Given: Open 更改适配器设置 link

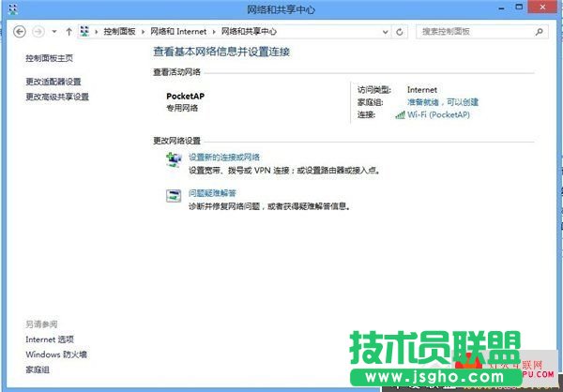Looking at the screenshot, I should tap(53, 82).
